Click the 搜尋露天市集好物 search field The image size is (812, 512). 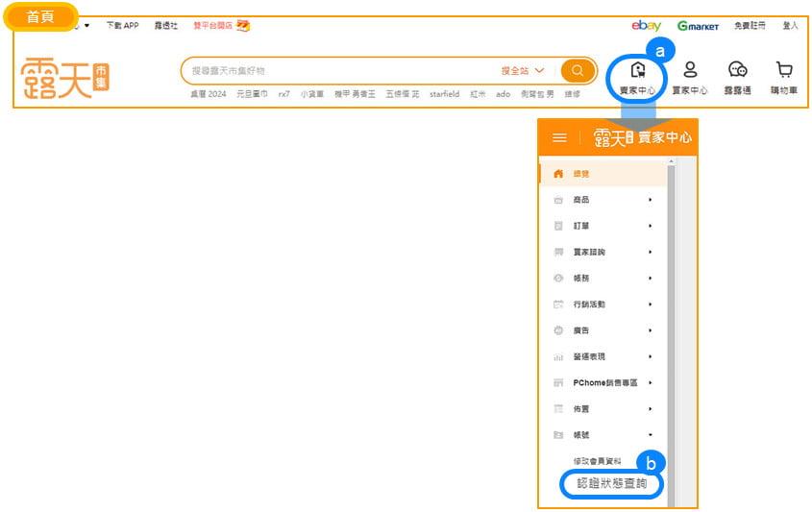tap(336, 70)
